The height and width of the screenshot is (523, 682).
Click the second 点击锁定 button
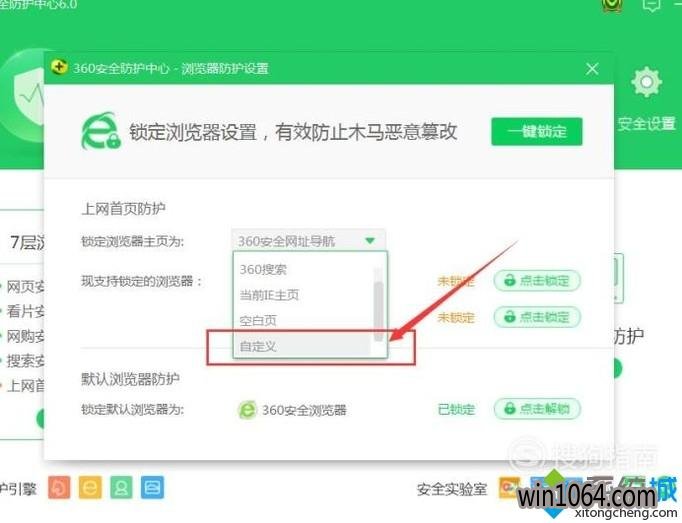538,317
